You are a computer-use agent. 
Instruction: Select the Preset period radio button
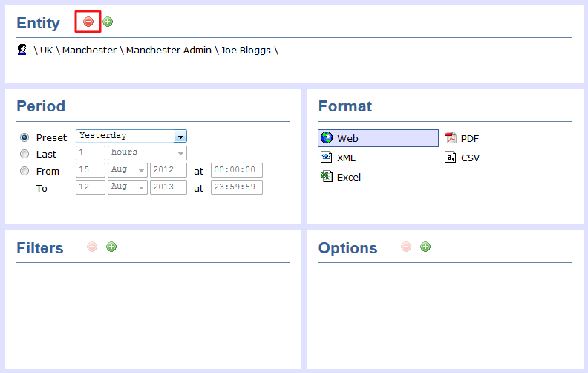click(x=24, y=137)
